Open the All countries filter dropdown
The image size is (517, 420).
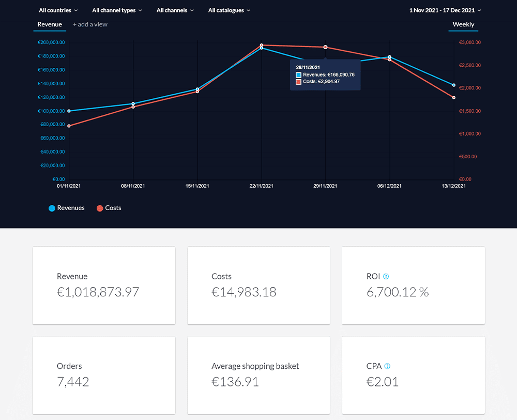click(x=58, y=10)
